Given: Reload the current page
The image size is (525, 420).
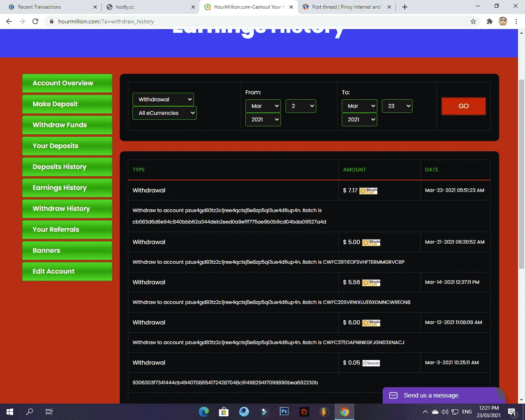Looking at the screenshot, I should click(35, 21).
